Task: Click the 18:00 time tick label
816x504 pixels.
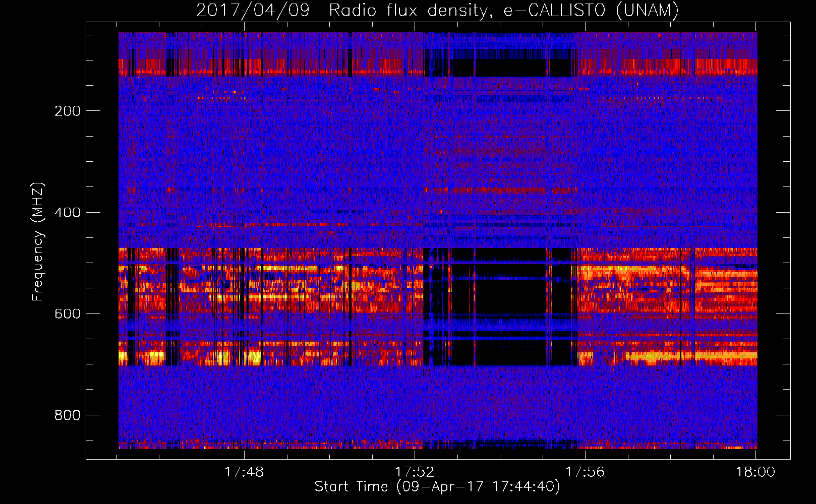Action: [x=755, y=472]
